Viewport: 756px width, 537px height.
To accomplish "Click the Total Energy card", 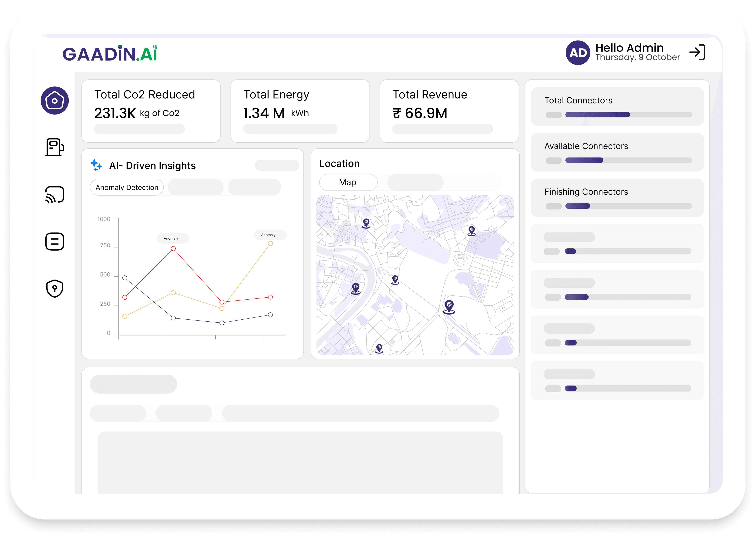I will 300,111.
